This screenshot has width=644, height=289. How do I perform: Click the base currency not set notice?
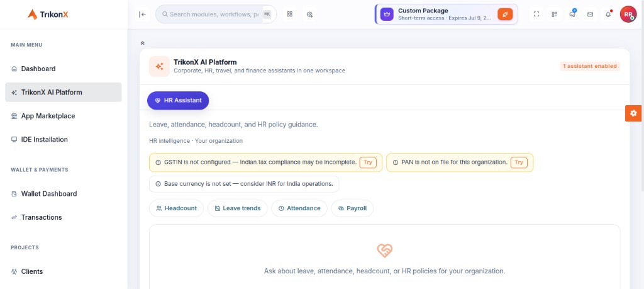coord(244,184)
